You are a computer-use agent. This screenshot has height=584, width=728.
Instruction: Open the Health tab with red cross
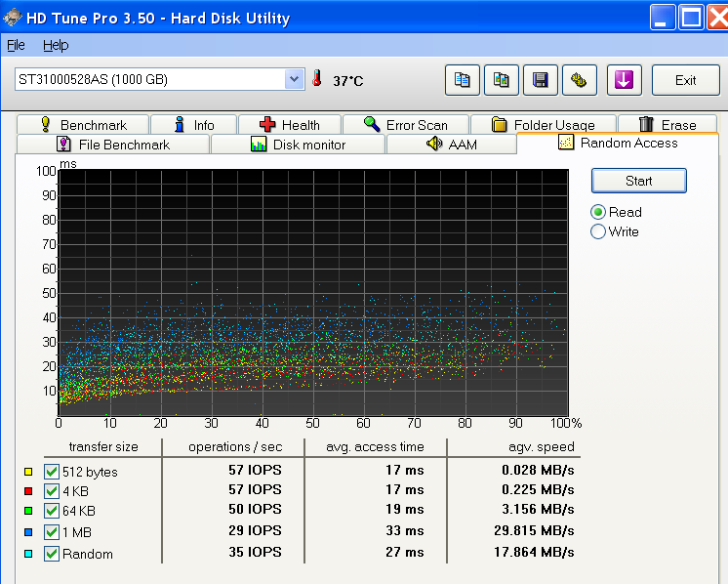tap(290, 125)
